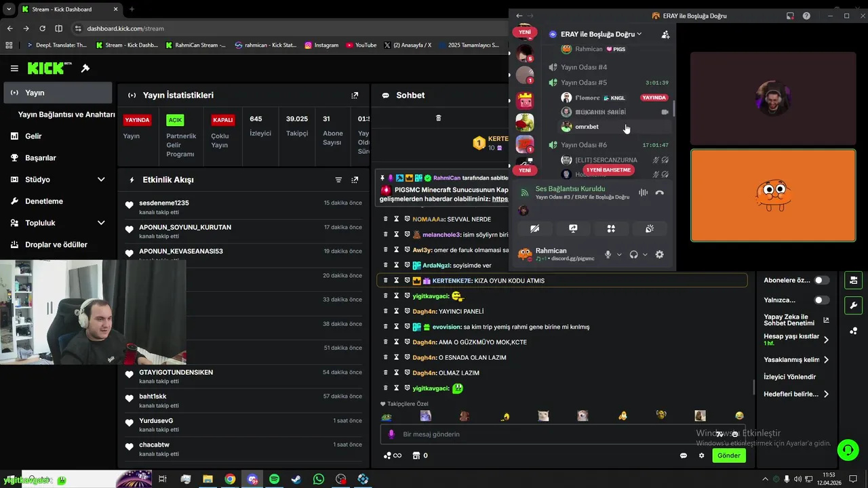The image size is (868, 488).
Task: Timeout user evovision with hourglass icon
Action: [397, 327]
